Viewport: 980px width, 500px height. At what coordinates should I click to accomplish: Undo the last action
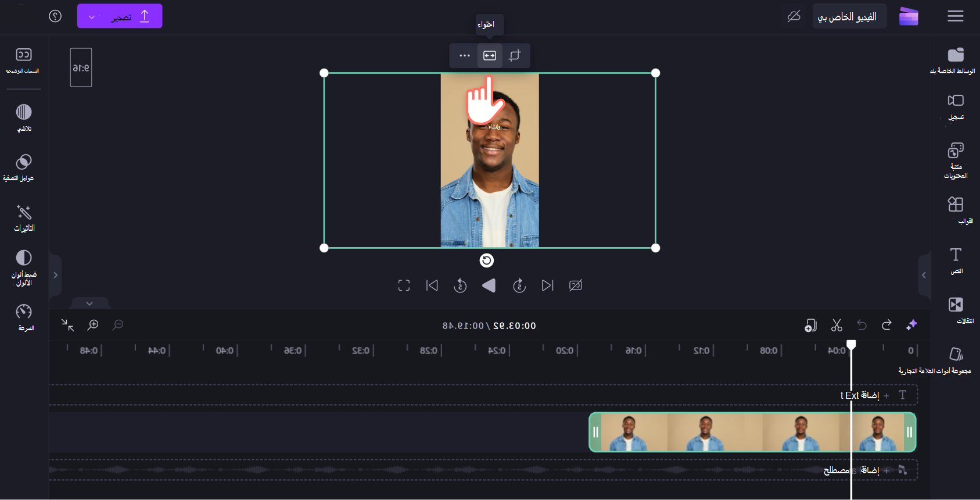coord(861,325)
